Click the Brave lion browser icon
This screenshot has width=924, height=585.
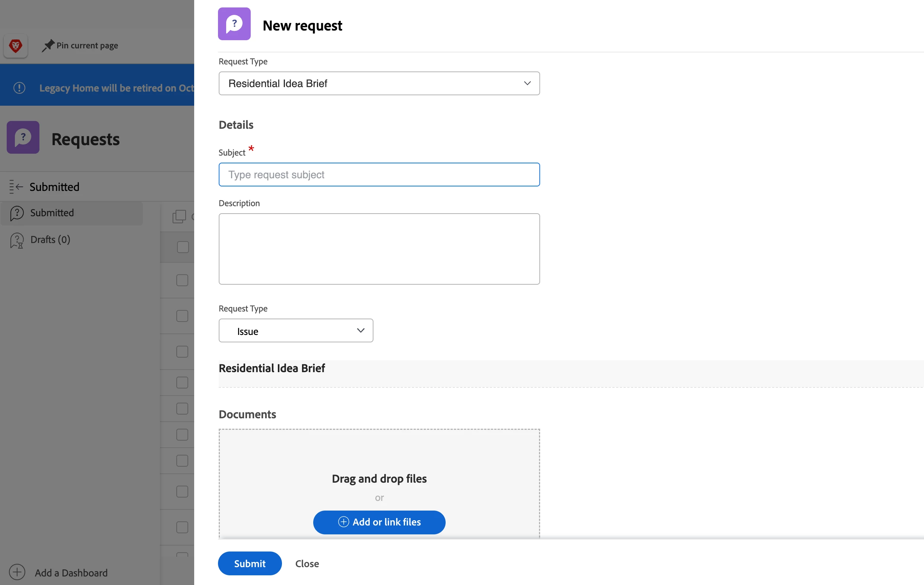click(x=15, y=46)
